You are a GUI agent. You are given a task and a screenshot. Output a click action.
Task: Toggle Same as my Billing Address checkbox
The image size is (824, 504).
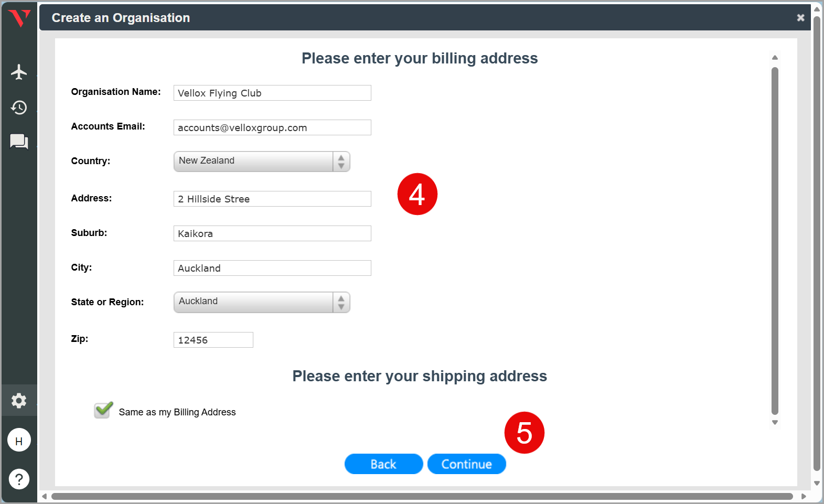[x=103, y=411]
